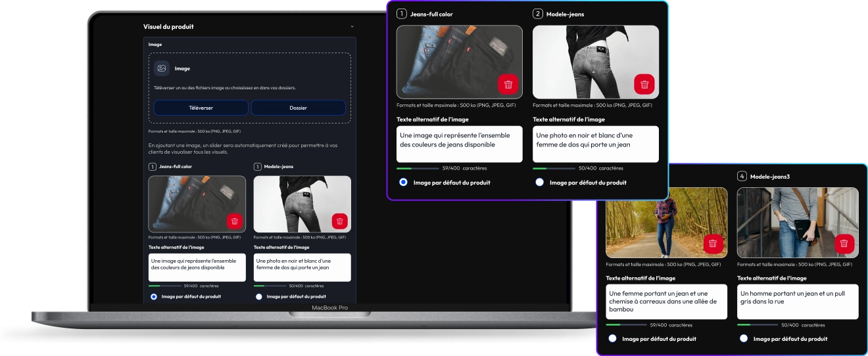Delete Jeans-full color image in top enlarged panel
The height and width of the screenshot is (356, 868).
(x=508, y=84)
